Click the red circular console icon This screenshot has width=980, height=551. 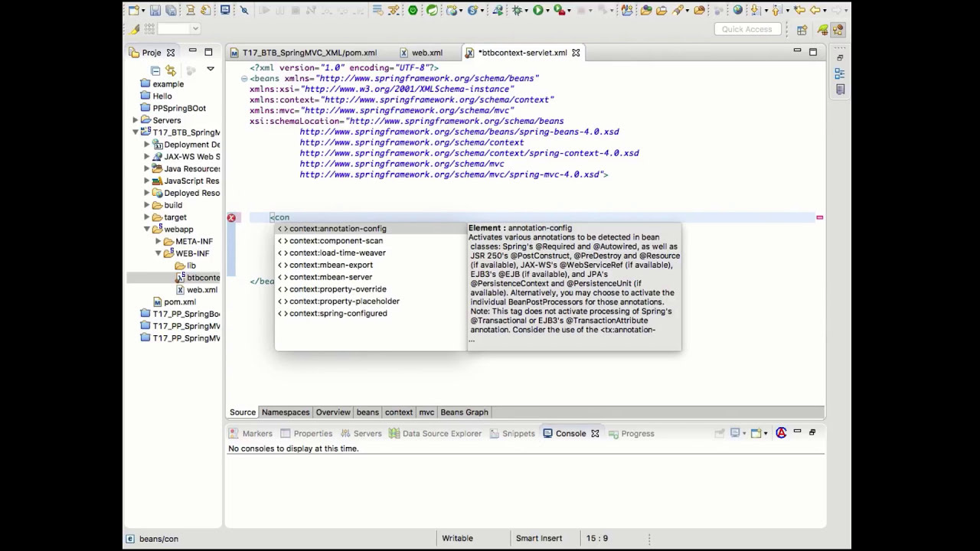pos(781,433)
